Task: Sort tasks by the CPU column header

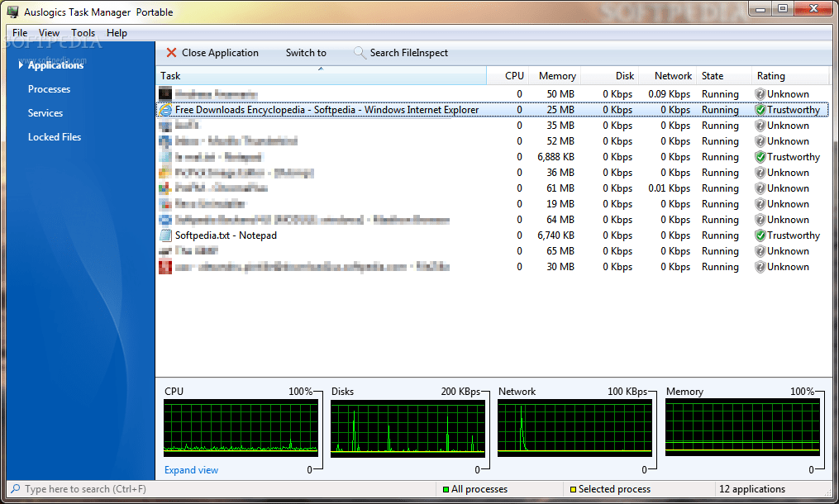Action: [508, 76]
